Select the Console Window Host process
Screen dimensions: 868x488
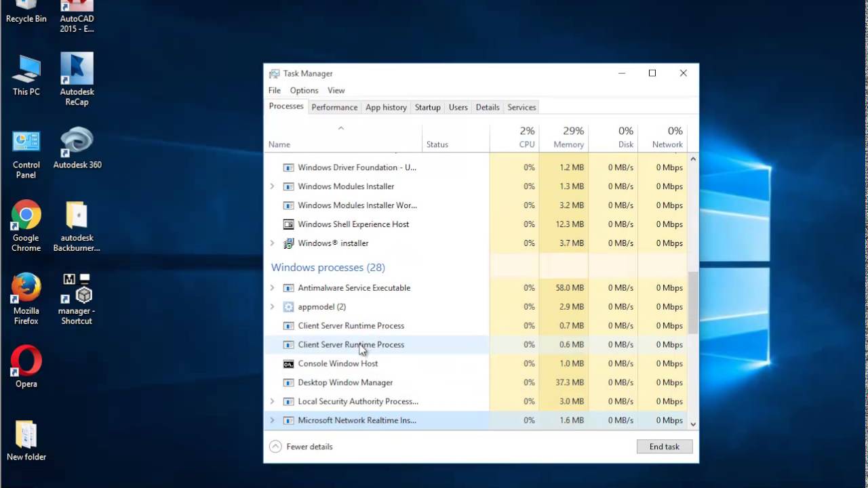coord(476,364)
